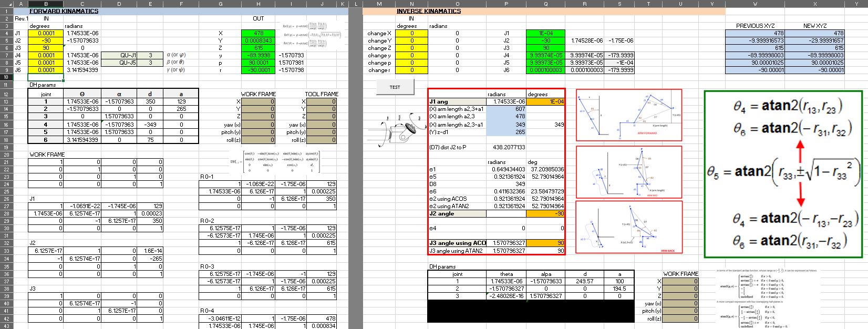The height and width of the screenshot is (329, 868).
Task: Select the TOOL FRAME header cell
Action: coord(322,94)
